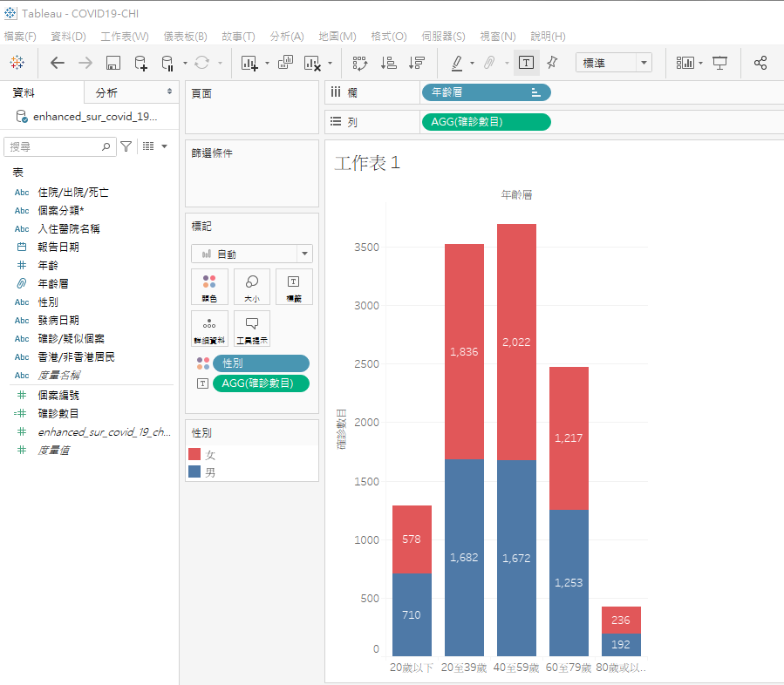Viewport: 784px width, 685px height.
Task: Toggle the show mark labels button
Action: coord(527,63)
